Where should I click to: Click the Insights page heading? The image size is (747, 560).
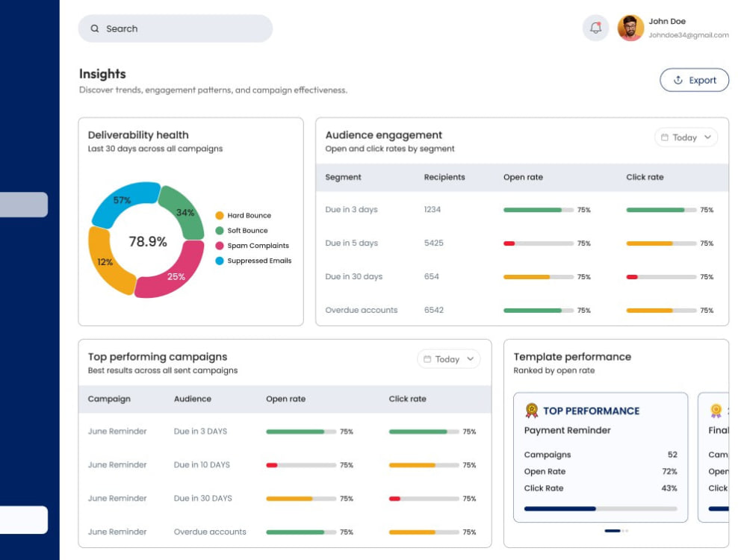point(102,74)
